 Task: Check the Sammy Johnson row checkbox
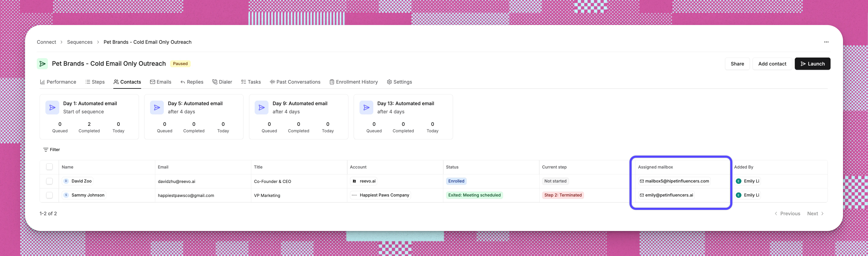[49, 195]
